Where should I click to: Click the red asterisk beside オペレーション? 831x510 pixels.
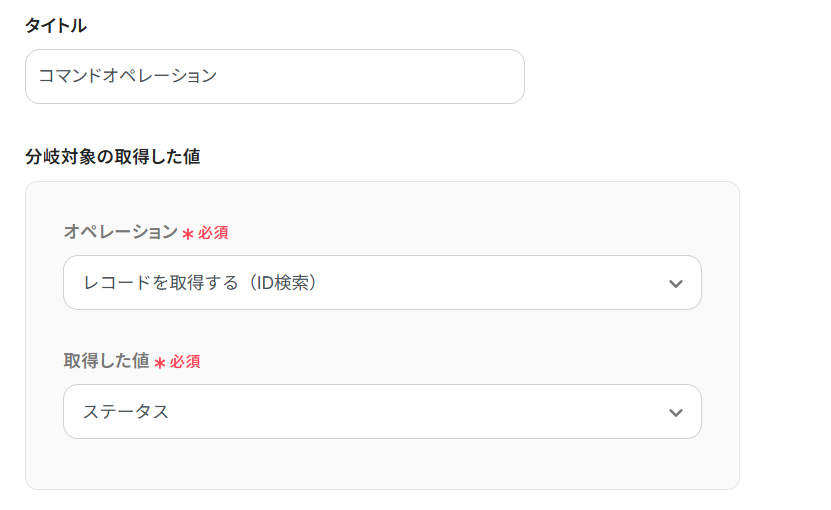187,234
